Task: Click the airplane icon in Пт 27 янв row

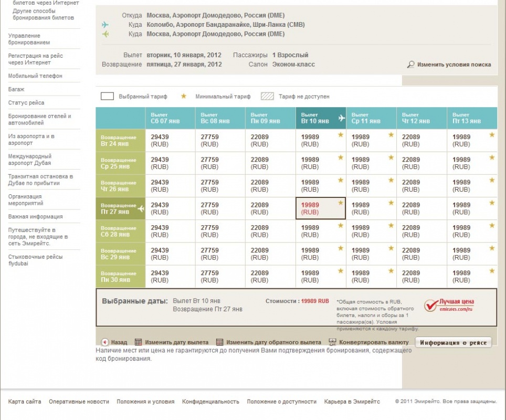Action: coord(141,208)
